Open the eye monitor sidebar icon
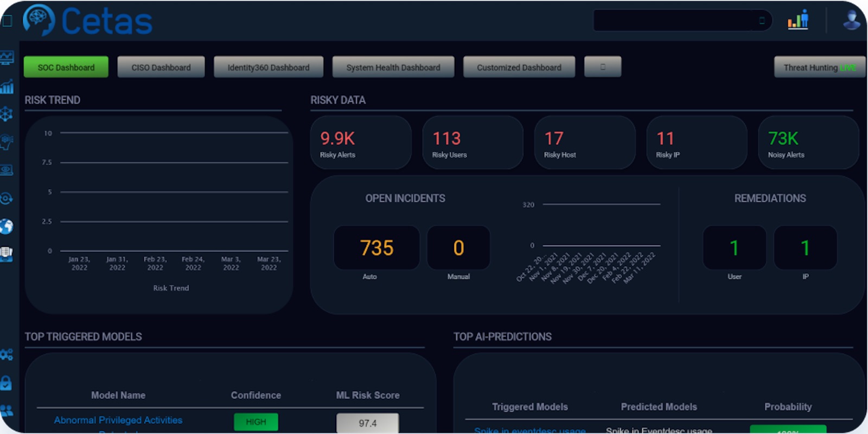 [7, 170]
